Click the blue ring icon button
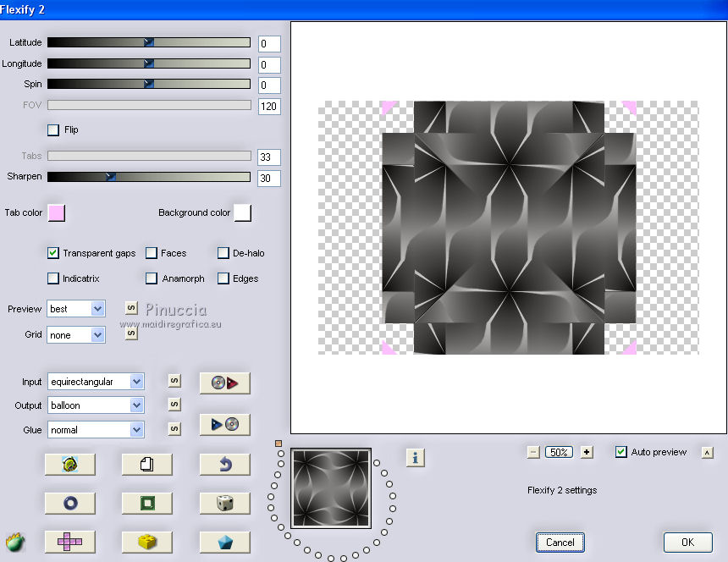The width and height of the screenshot is (728, 562). (x=69, y=503)
